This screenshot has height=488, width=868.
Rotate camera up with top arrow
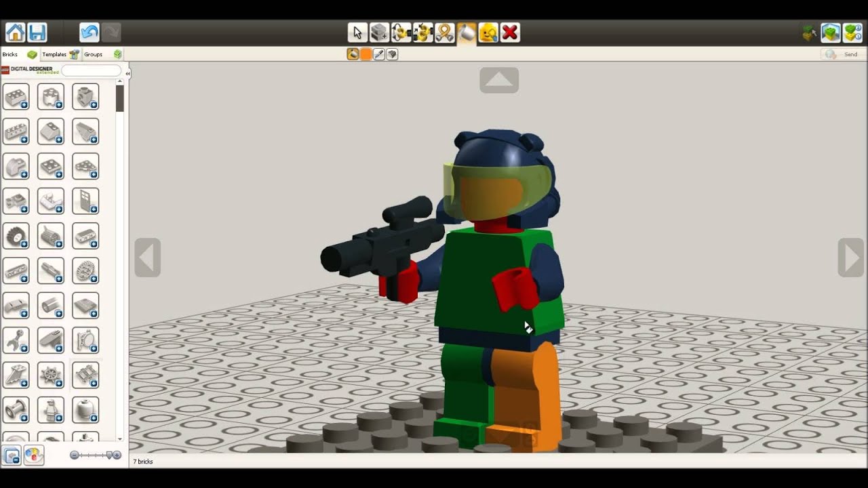499,80
